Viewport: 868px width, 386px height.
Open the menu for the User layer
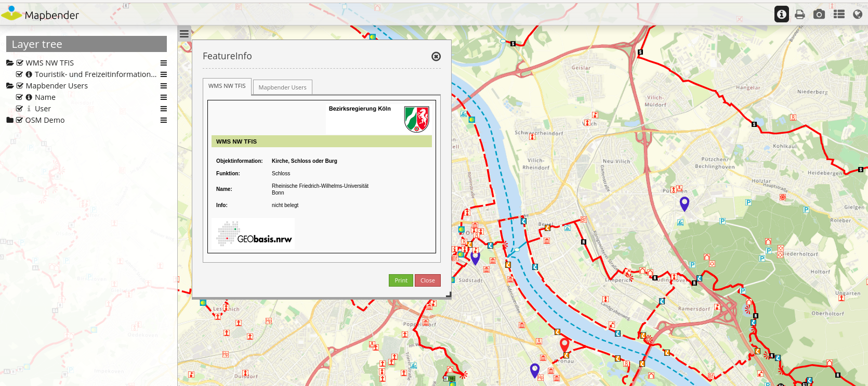[x=164, y=109]
